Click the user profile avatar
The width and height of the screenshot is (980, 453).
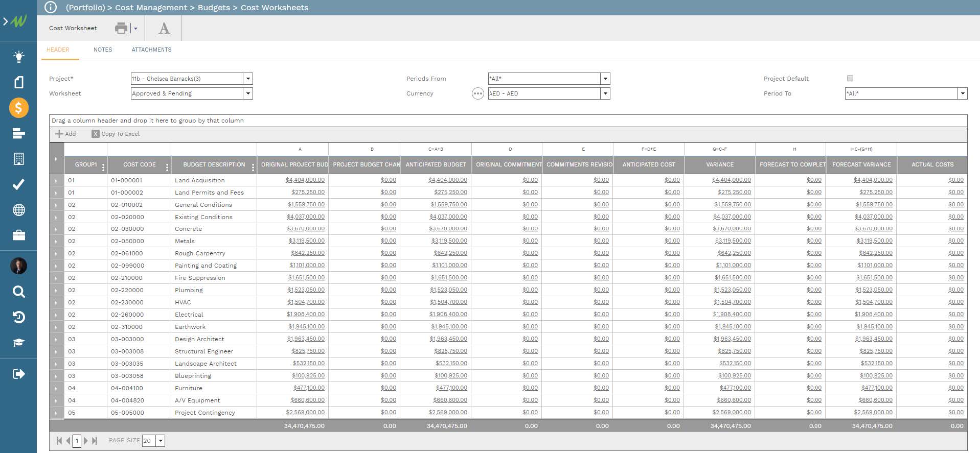point(18,266)
